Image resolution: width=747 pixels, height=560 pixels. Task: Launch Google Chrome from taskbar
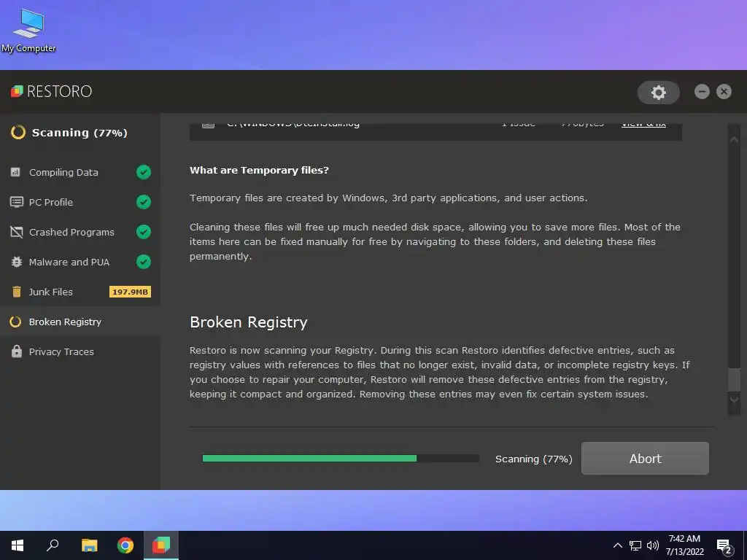click(125, 545)
